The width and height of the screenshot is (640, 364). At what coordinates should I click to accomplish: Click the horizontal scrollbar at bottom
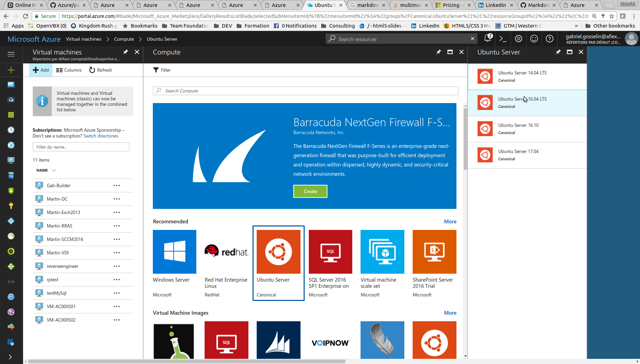pyautogui.click(x=186, y=361)
